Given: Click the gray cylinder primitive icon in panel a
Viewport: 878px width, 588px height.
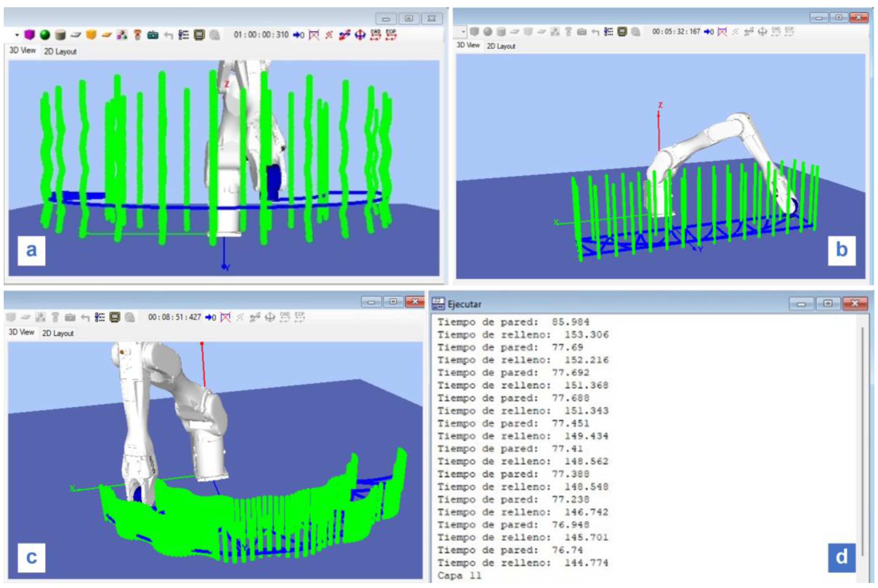Looking at the screenshot, I should [60, 35].
